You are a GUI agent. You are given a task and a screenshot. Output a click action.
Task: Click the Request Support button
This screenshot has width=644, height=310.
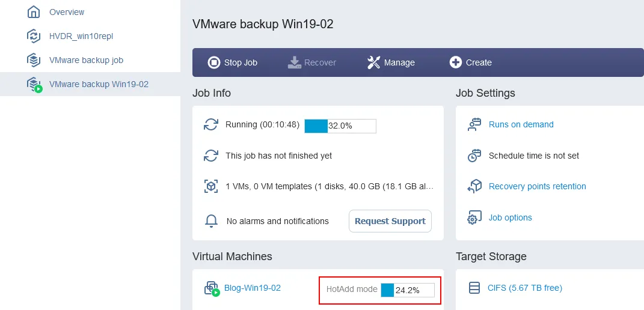(x=390, y=221)
